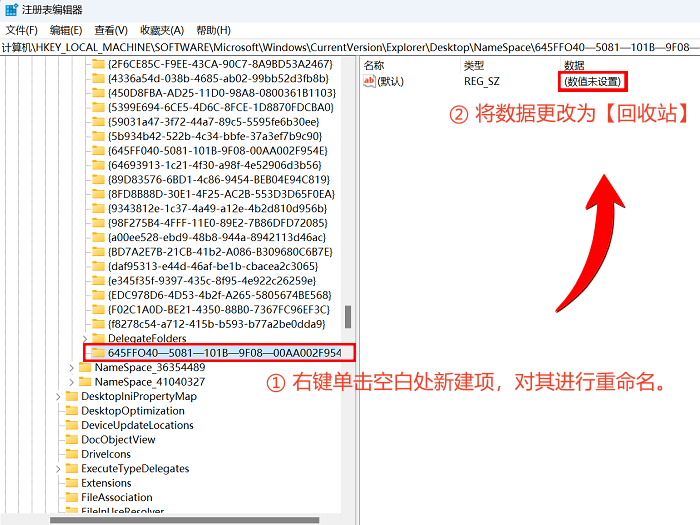The image size is (700, 525).
Task: Select the (默认) value entry
Action: [x=391, y=82]
